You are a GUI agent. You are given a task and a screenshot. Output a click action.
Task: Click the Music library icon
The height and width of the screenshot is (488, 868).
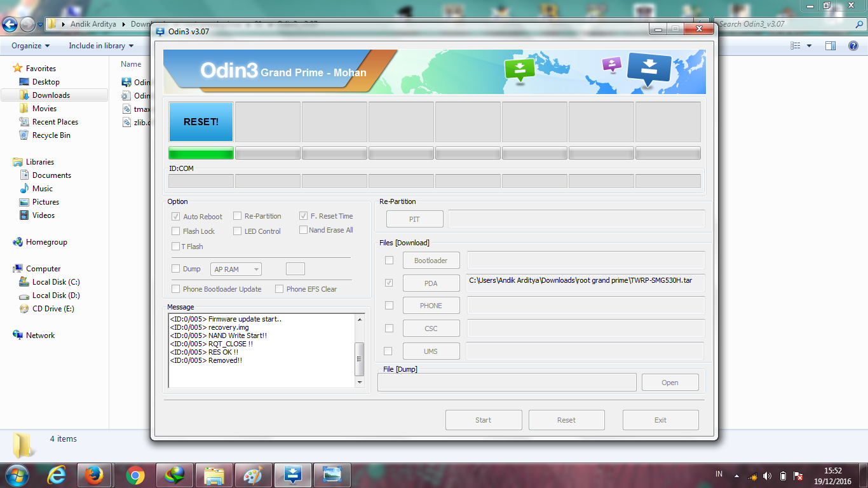coord(24,189)
